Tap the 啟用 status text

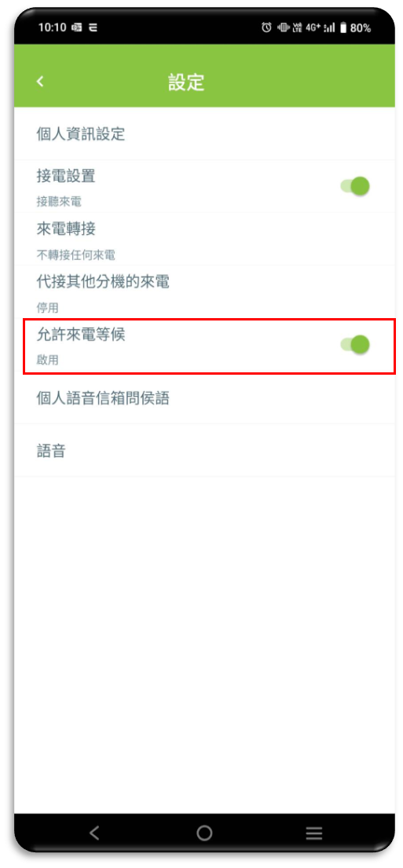[x=48, y=360]
